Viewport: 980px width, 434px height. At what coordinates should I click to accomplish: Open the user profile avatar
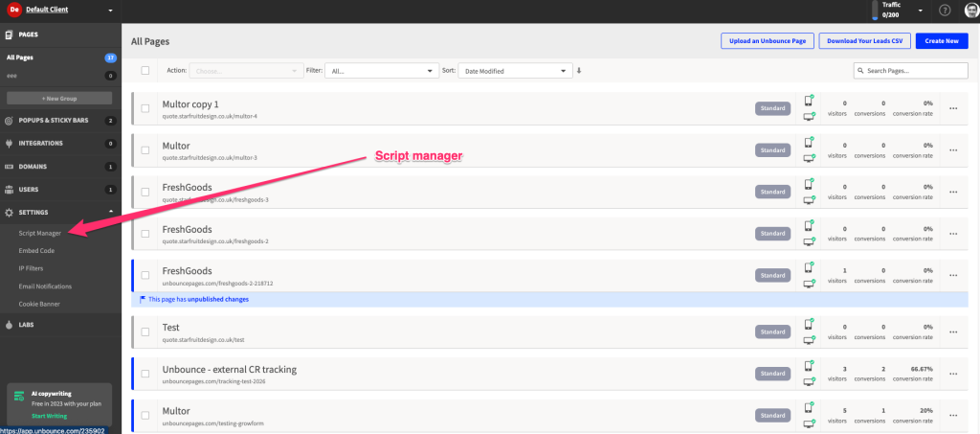point(970,11)
